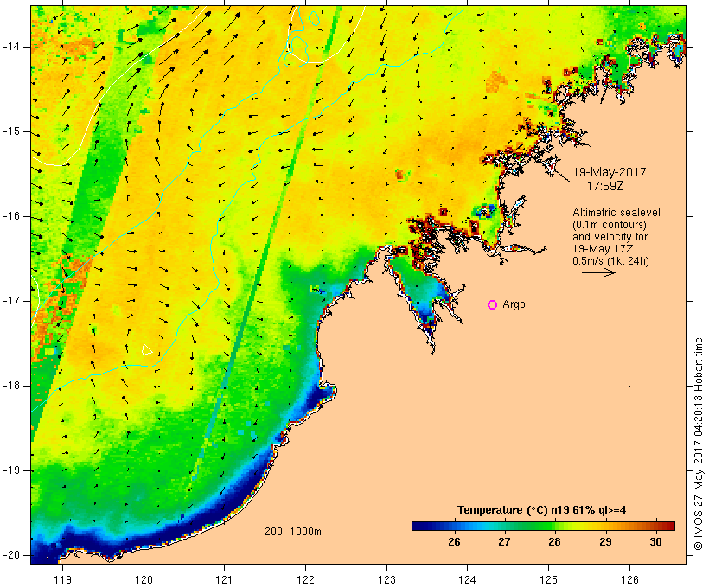Click the 'Argo' label text

(x=514, y=305)
